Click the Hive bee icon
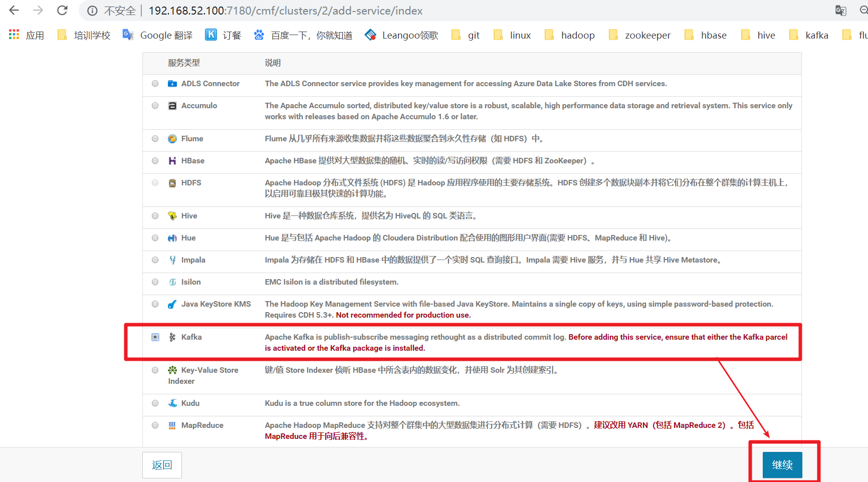Screen dimensions: 868x482 (172, 216)
